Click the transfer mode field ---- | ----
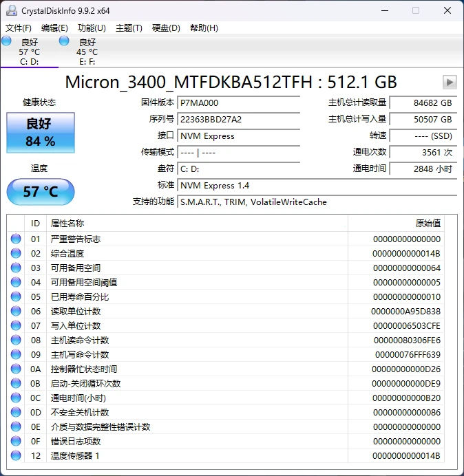 (238, 153)
